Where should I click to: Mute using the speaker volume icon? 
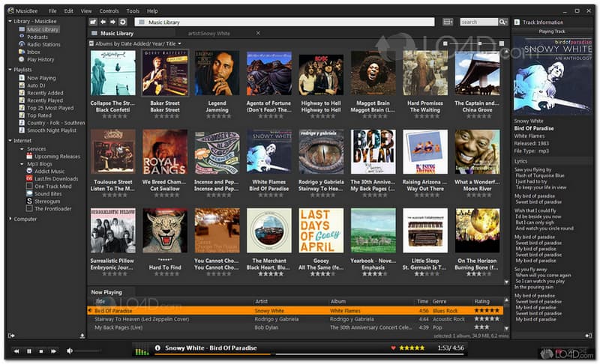point(70,351)
